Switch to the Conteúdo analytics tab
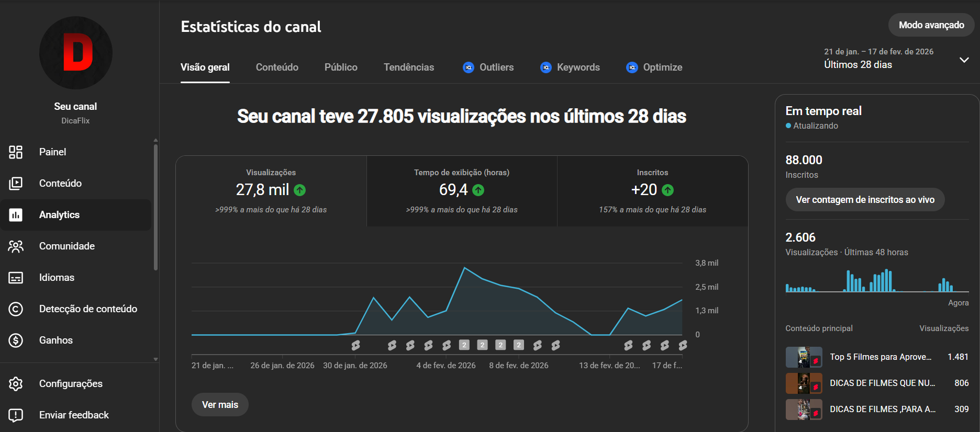 [x=277, y=67]
